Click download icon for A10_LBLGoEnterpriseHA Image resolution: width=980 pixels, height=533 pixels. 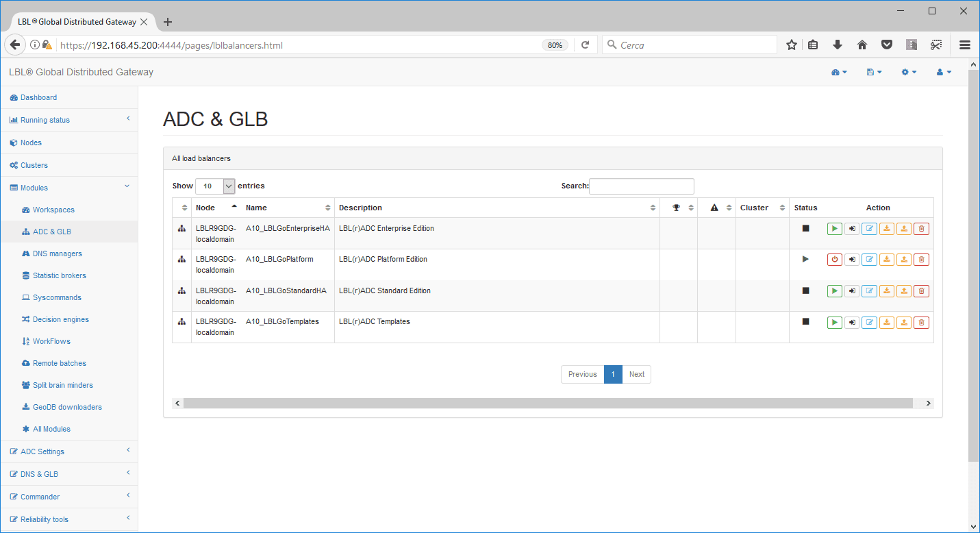[886, 229]
